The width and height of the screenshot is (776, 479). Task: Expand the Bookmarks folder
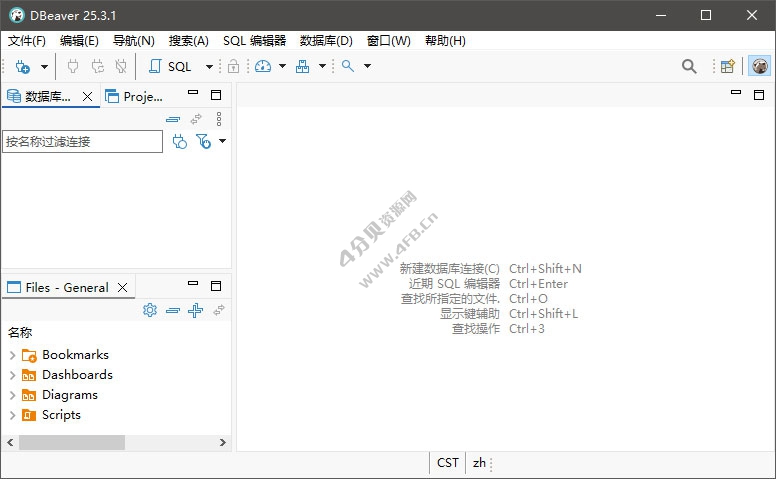click(x=12, y=355)
